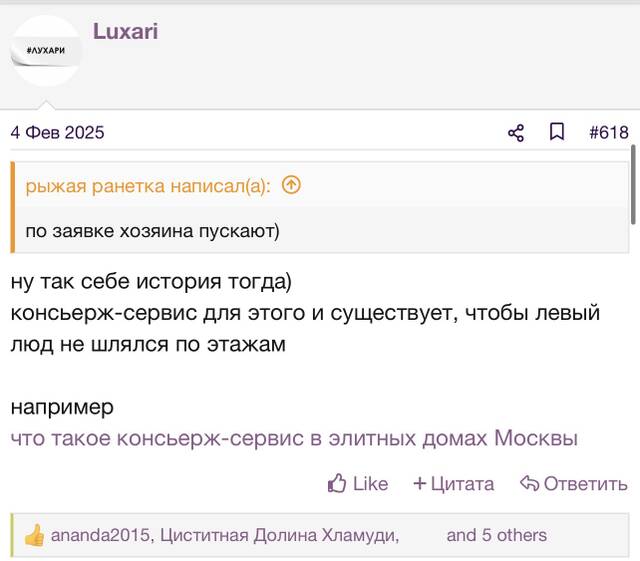Show the 'and 5 others' likers list

[496, 535]
